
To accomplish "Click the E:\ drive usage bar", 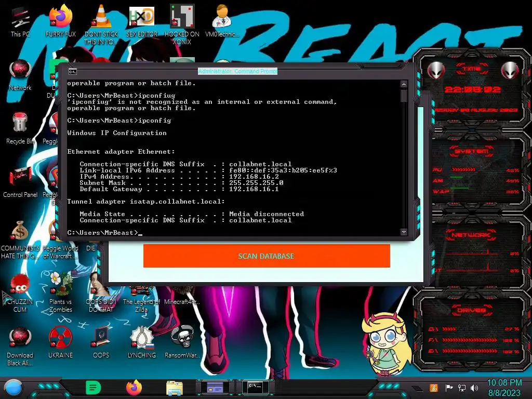I will coord(470,351).
